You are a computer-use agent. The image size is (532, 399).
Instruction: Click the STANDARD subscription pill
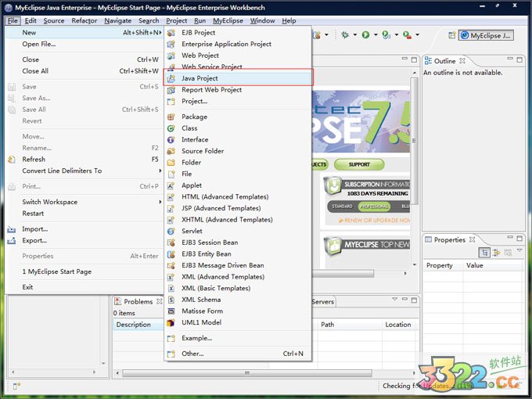click(x=342, y=207)
